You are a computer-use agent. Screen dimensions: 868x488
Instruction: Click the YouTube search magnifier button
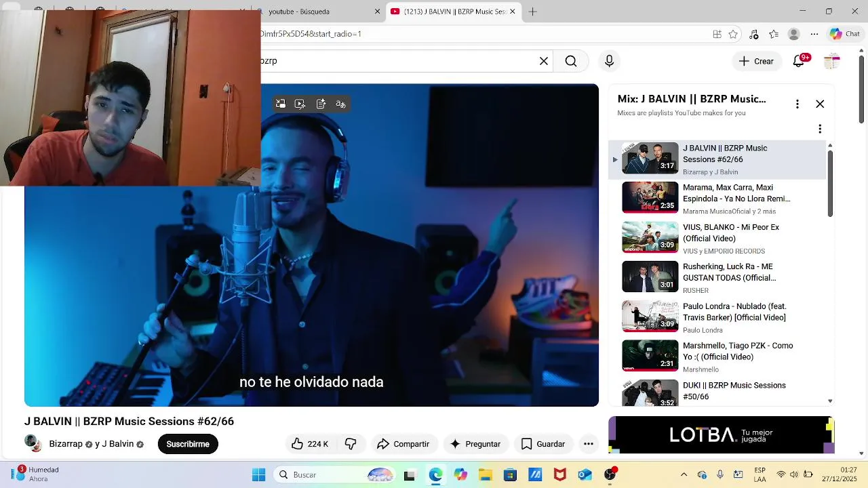click(x=571, y=61)
